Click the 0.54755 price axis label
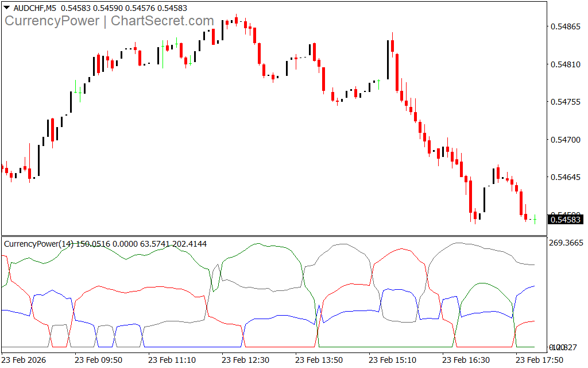 [566, 102]
